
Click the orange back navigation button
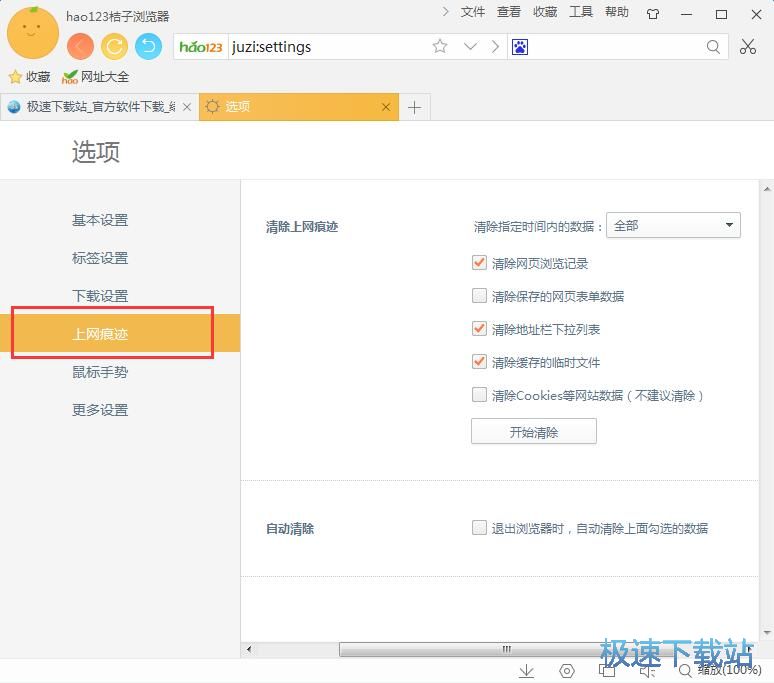(80, 46)
